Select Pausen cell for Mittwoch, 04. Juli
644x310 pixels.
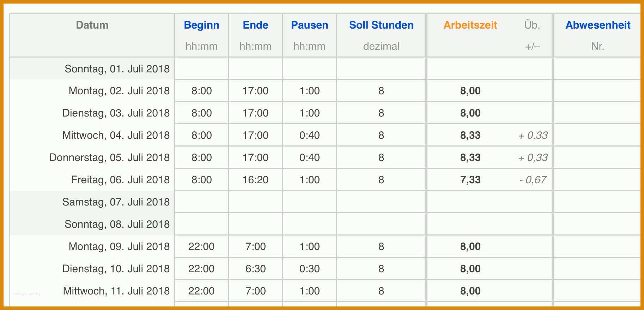[310, 135]
